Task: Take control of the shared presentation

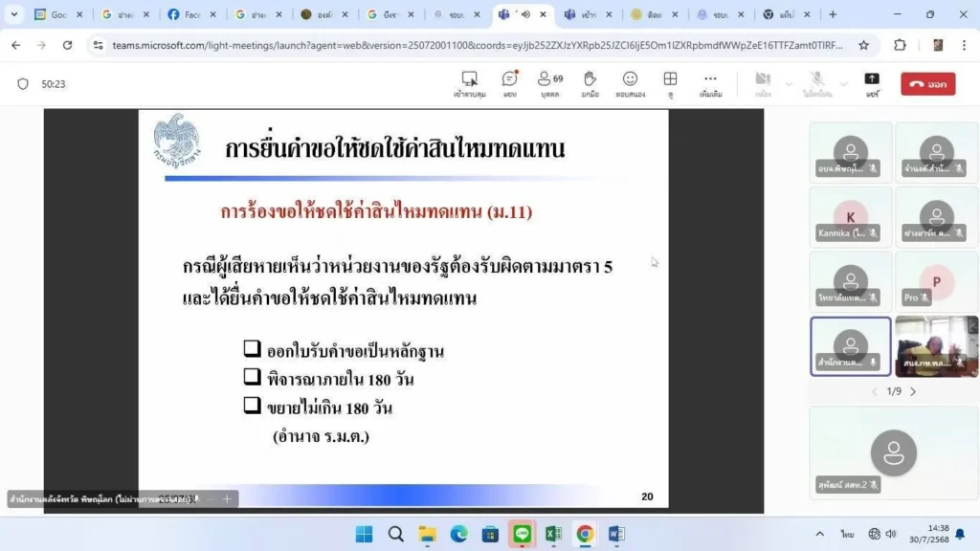Action: (469, 84)
